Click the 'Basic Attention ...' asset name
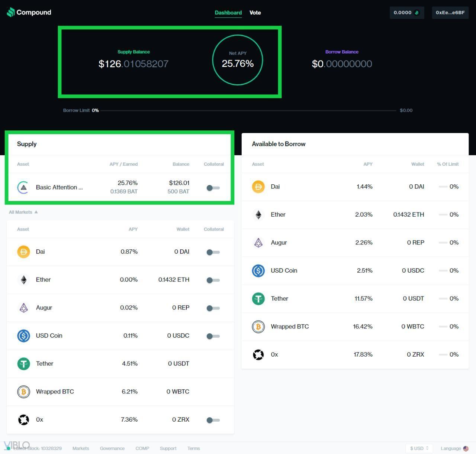This screenshot has height=454, width=476. click(59, 187)
